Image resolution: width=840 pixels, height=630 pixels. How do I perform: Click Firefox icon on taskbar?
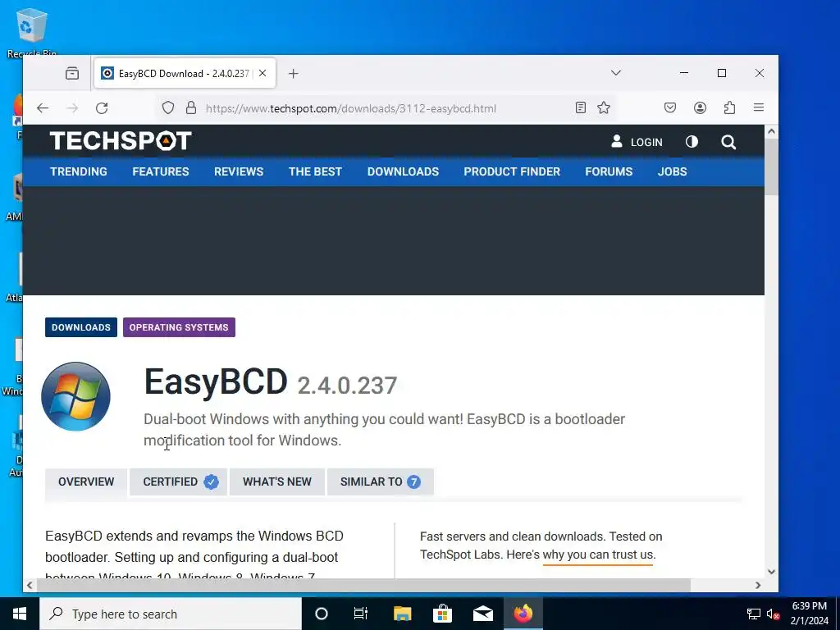[x=523, y=614]
